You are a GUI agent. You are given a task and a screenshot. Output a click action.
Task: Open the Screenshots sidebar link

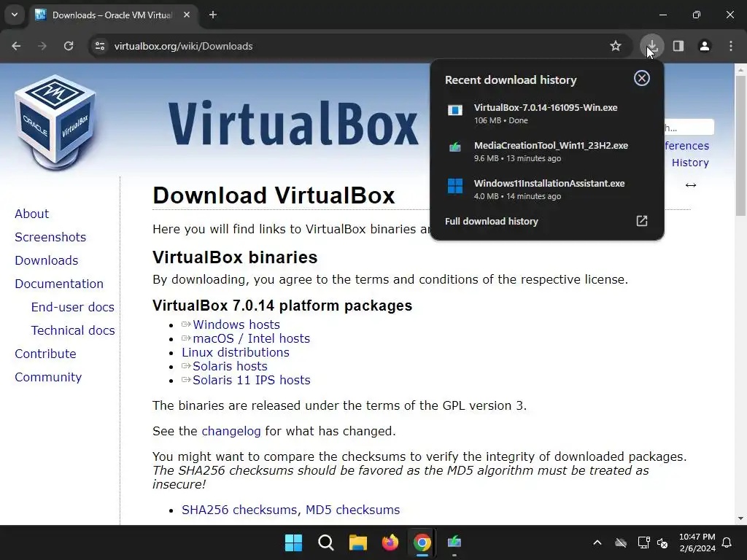pos(50,237)
